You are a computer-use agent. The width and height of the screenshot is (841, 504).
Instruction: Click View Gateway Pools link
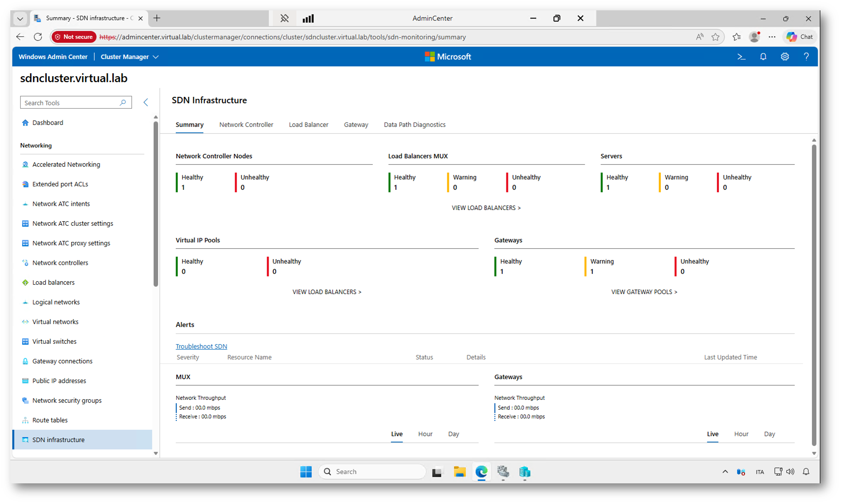point(644,292)
